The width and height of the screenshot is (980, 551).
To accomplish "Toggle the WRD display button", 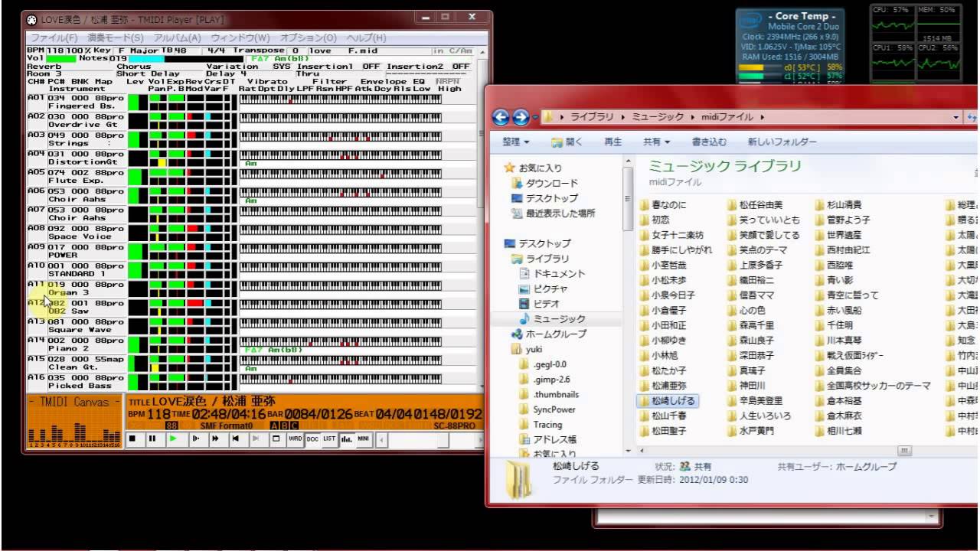I will pos(296,439).
